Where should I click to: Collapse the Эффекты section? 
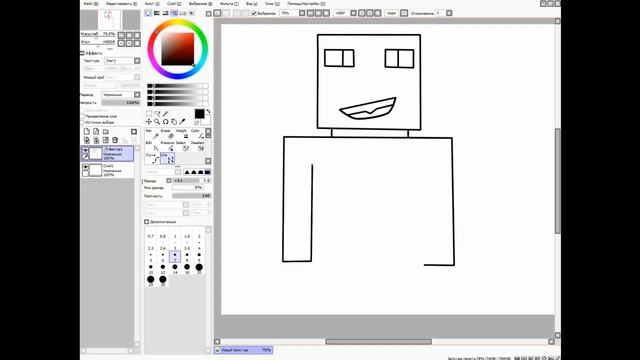click(82, 53)
